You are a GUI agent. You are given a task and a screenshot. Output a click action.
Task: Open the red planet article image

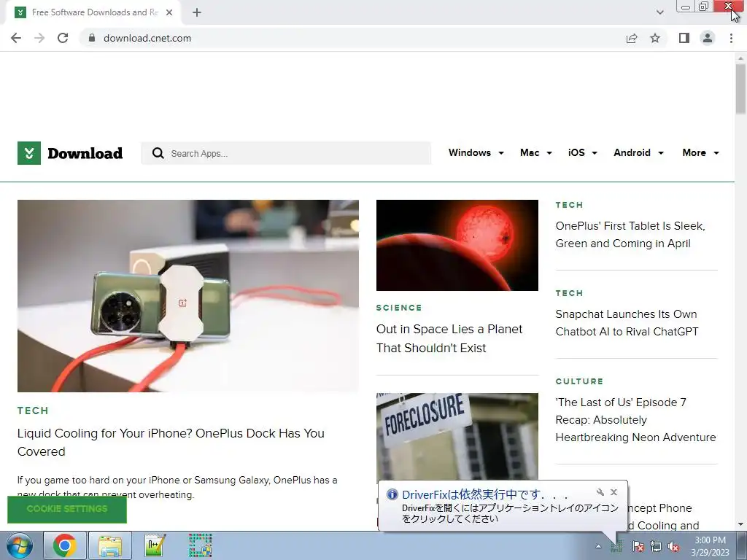tap(457, 245)
